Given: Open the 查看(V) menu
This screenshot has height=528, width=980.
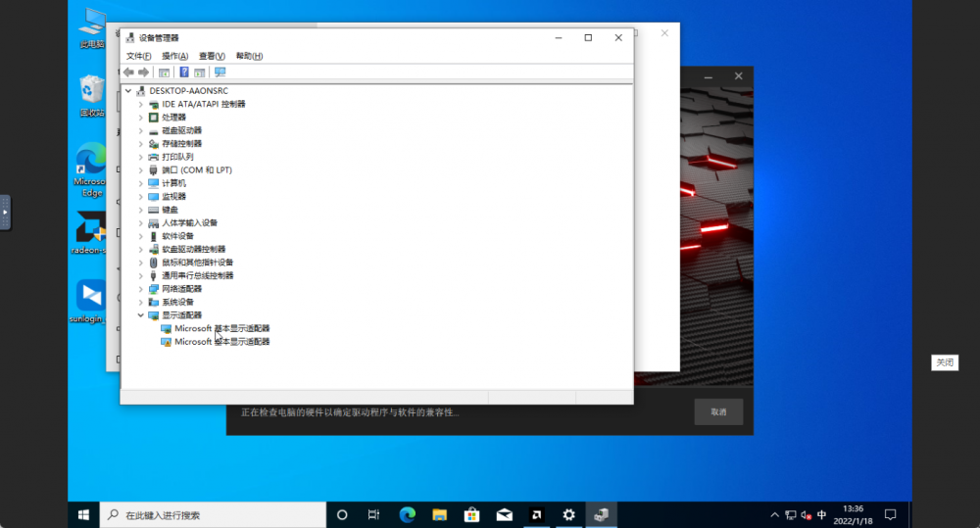Looking at the screenshot, I should coord(212,56).
